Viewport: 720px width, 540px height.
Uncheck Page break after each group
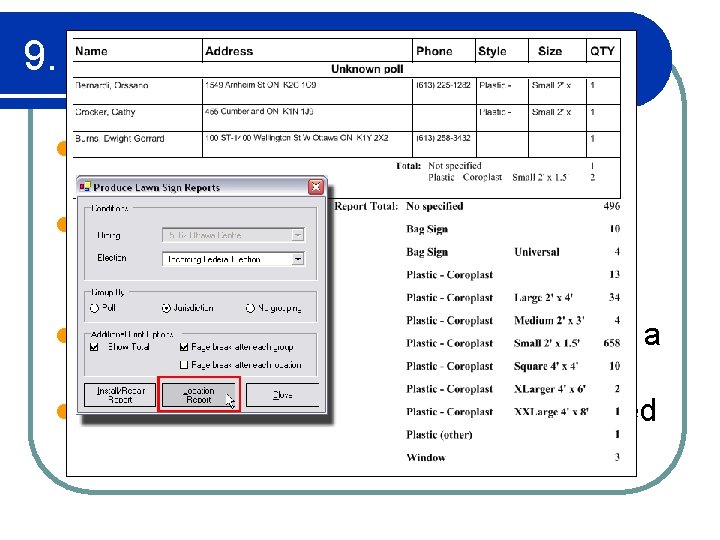click(x=184, y=347)
